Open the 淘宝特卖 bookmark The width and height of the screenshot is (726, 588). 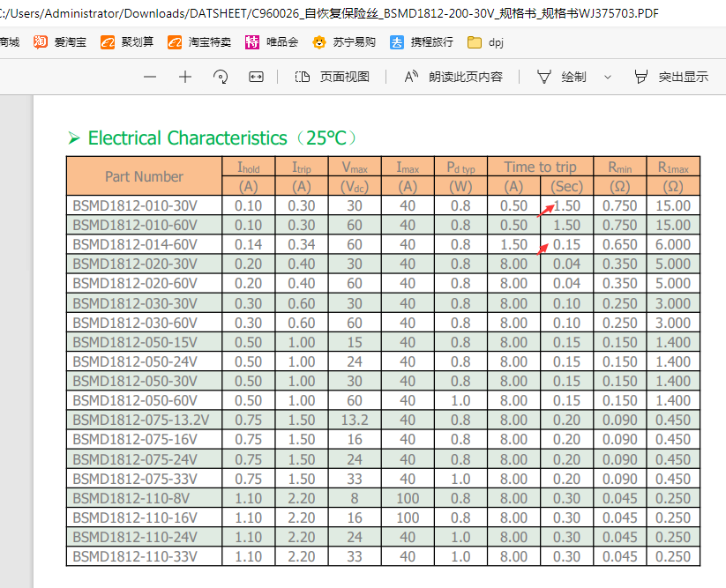coord(199,42)
